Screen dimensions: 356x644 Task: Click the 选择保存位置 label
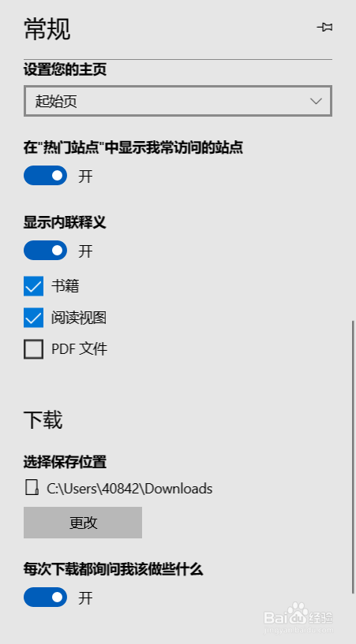tap(65, 462)
